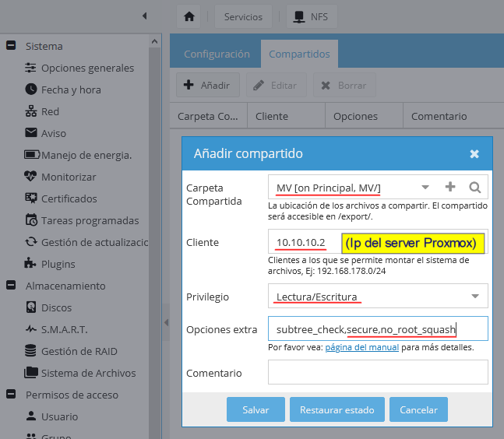Viewport: 504px width, 439px height.
Task: Click the Sistema de Archivos folder icon
Action: click(x=31, y=372)
